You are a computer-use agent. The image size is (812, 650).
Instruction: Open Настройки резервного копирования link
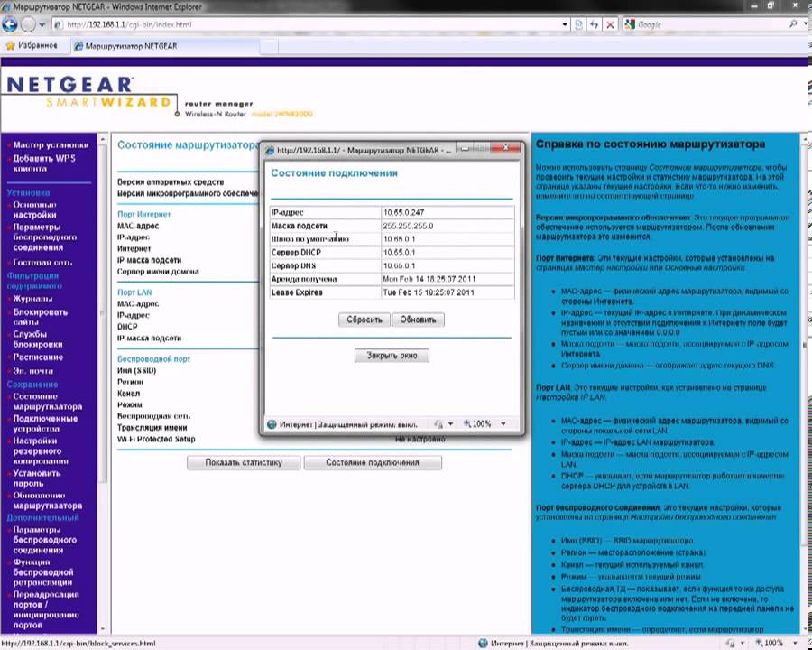pos(41,450)
